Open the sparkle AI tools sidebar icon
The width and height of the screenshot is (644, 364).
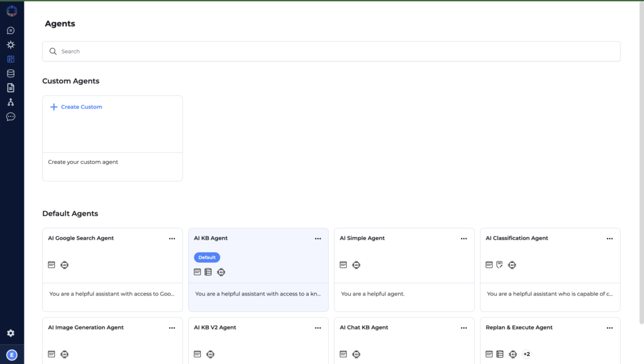pyautogui.click(x=10, y=45)
